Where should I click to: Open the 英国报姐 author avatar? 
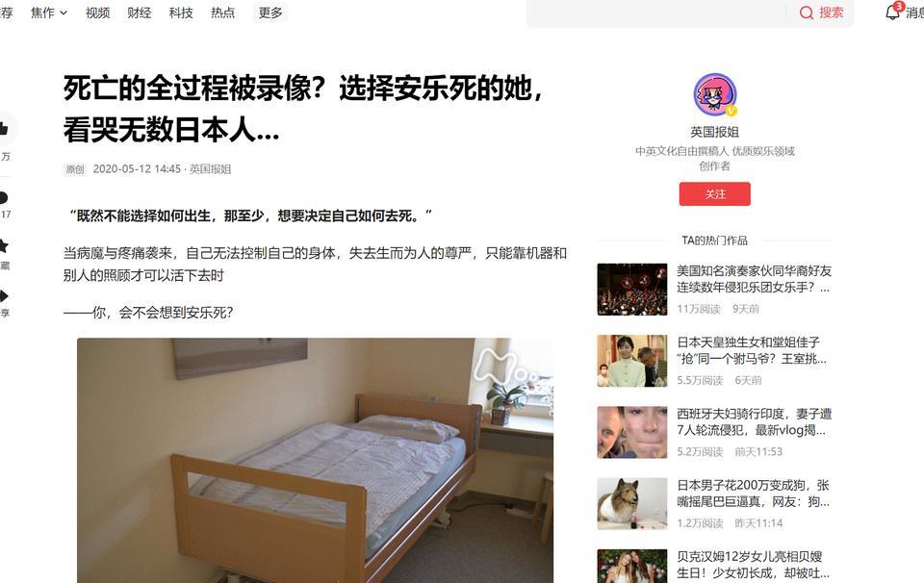click(x=715, y=95)
